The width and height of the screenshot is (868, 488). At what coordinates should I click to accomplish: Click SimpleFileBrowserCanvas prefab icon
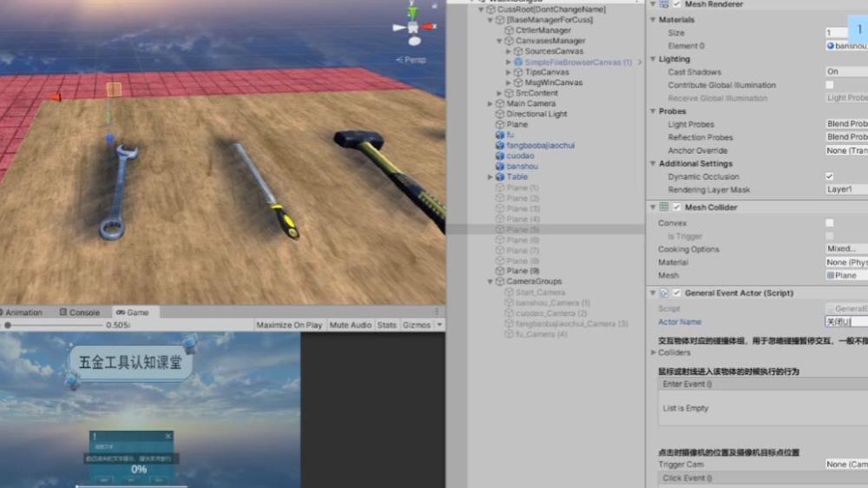(x=518, y=62)
